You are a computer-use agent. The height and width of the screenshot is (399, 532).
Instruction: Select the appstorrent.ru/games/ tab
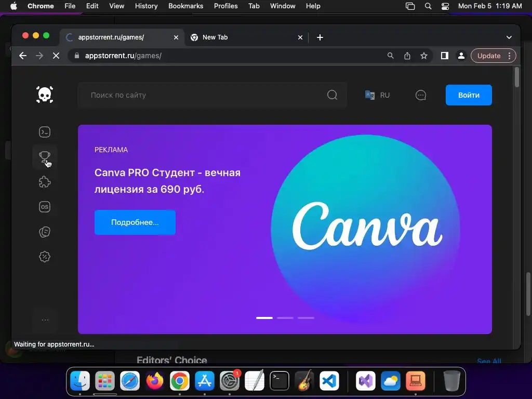click(122, 37)
